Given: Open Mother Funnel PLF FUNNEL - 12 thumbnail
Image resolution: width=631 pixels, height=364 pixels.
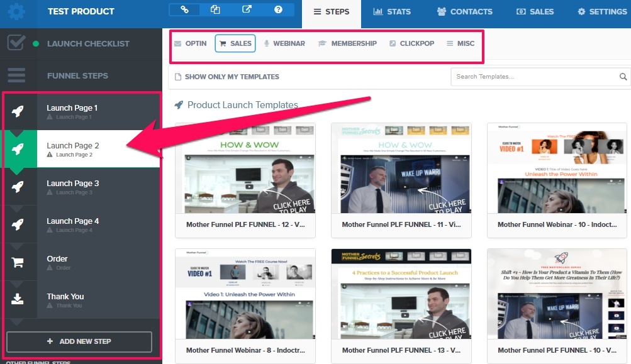Looking at the screenshot, I should [245, 168].
